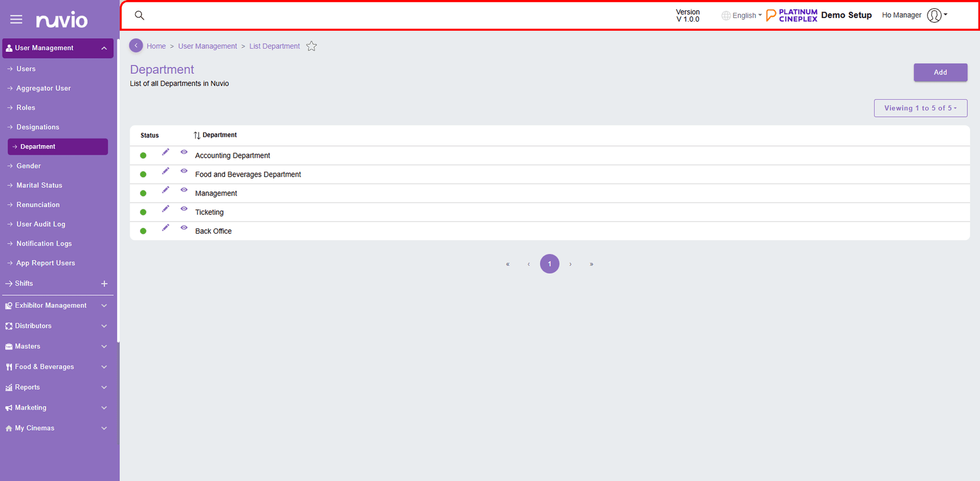The image size is (980, 481).
Task: Open Designations in the sidebar
Action: pyautogui.click(x=38, y=127)
